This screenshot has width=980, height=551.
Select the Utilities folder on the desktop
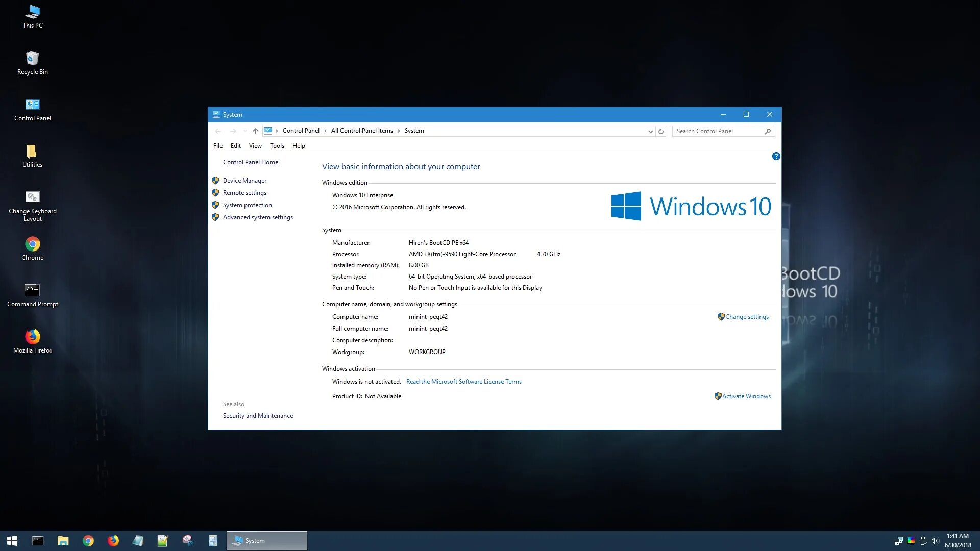[x=32, y=156]
